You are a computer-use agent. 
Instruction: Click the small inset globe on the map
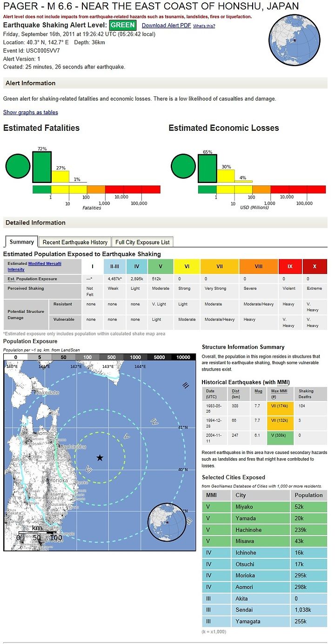(x=167, y=523)
